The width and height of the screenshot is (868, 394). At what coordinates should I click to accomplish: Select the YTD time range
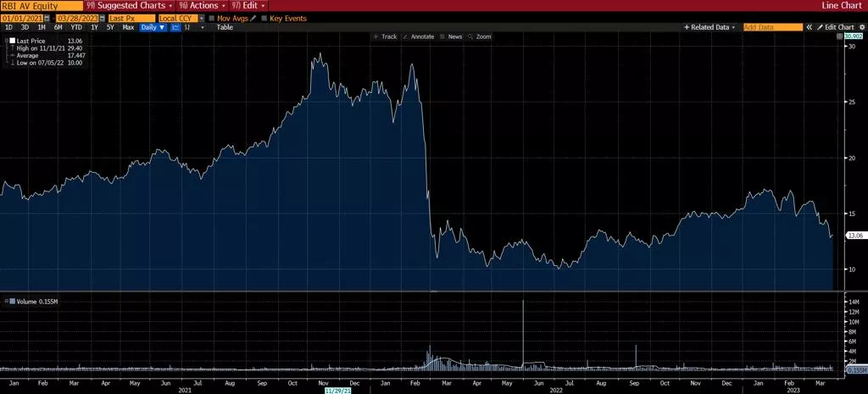tap(76, 27)
